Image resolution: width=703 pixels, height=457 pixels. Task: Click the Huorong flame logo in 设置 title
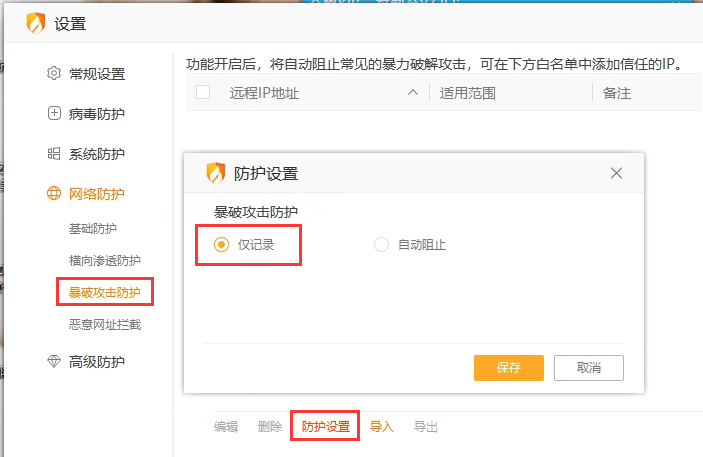(x=37, y=23)
